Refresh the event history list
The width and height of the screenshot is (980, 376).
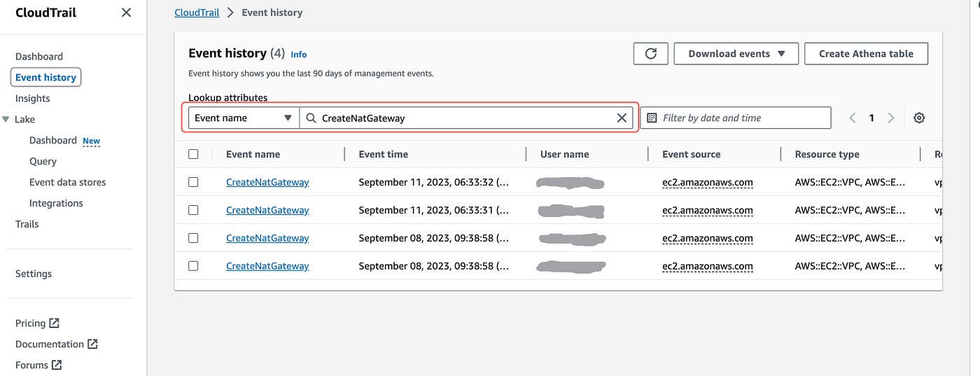(x=650, y=54)
